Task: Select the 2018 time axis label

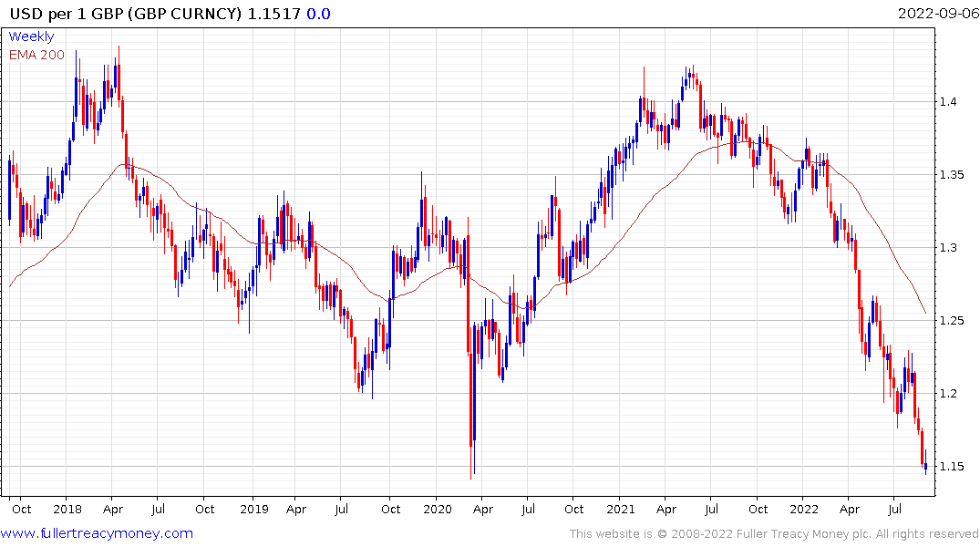Action: tap(67, 509)
